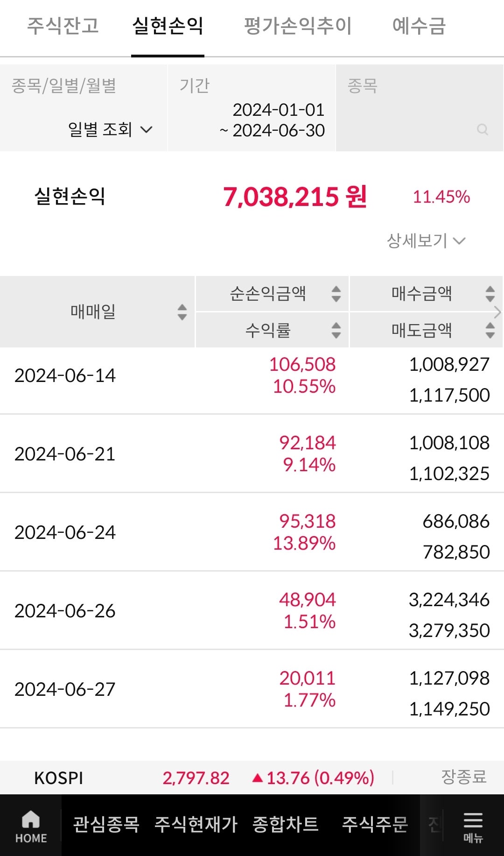Switch to the 평가손익추이 tab

(x=298, y=26)
